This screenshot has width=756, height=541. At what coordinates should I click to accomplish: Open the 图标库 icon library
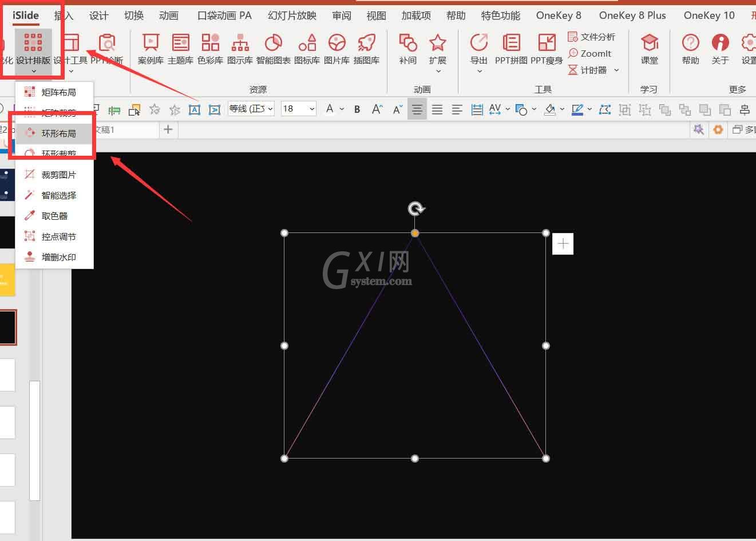[x=307, y=49]
